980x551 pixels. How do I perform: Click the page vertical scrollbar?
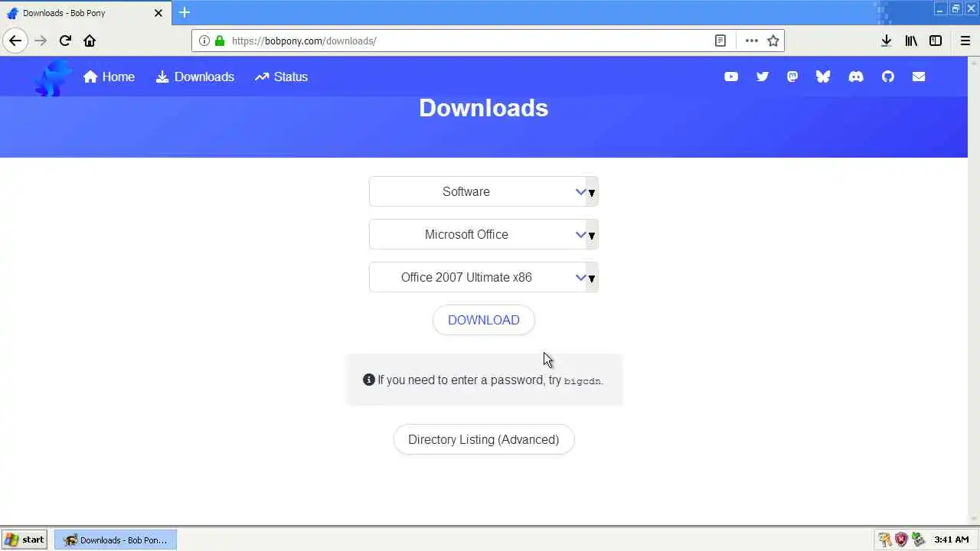click(974, 291)
